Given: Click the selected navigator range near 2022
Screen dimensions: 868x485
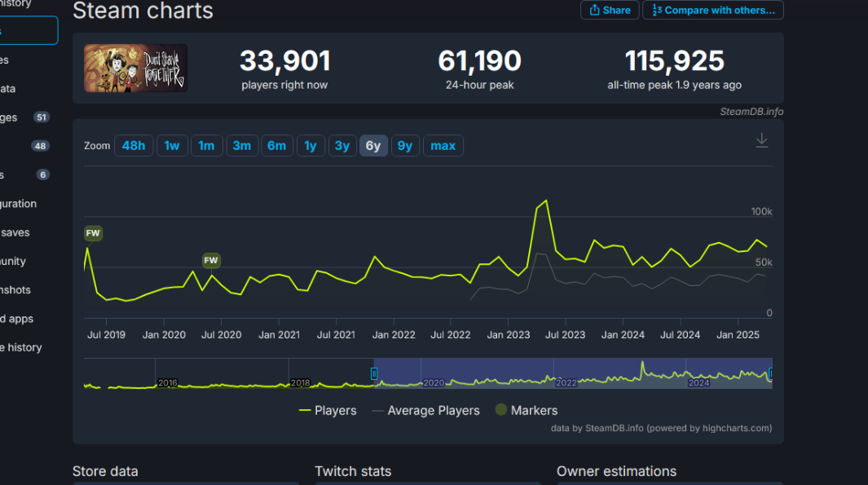Looking at the screenshot, I should click(x=573, y=373).
